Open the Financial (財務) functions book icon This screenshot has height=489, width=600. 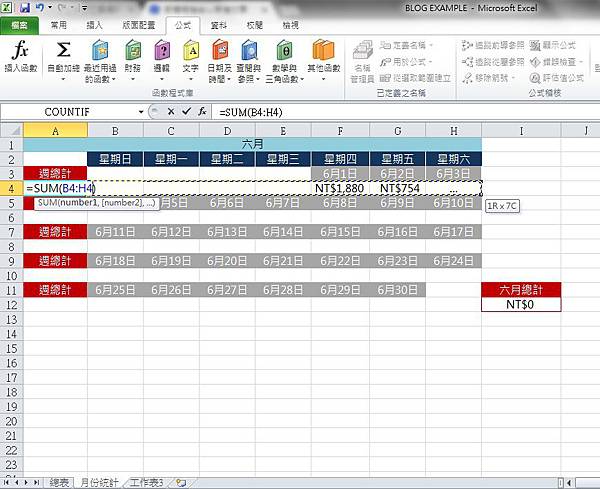133,50
